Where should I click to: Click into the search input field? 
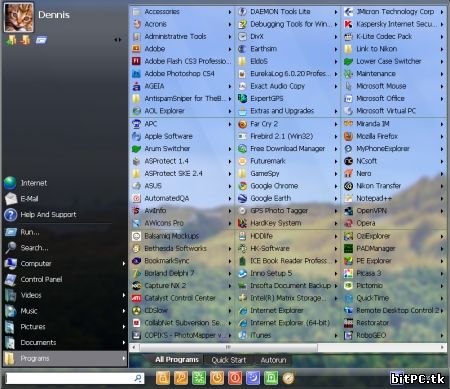coord(69,378)
